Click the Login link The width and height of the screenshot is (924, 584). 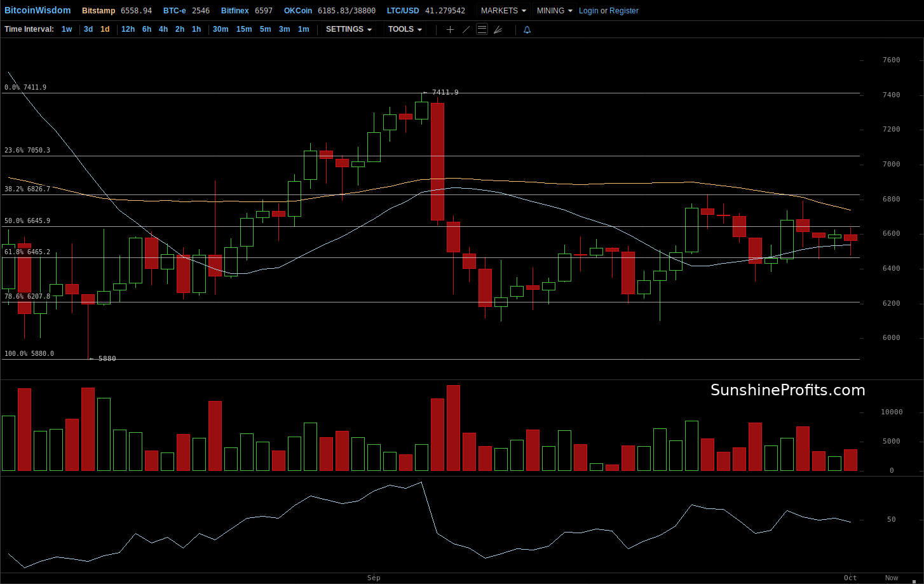point(588,11)
